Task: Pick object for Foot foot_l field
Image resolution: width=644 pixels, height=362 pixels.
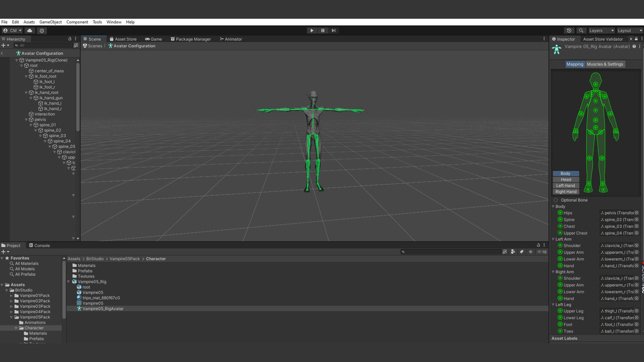Action: tap(637, 324)
